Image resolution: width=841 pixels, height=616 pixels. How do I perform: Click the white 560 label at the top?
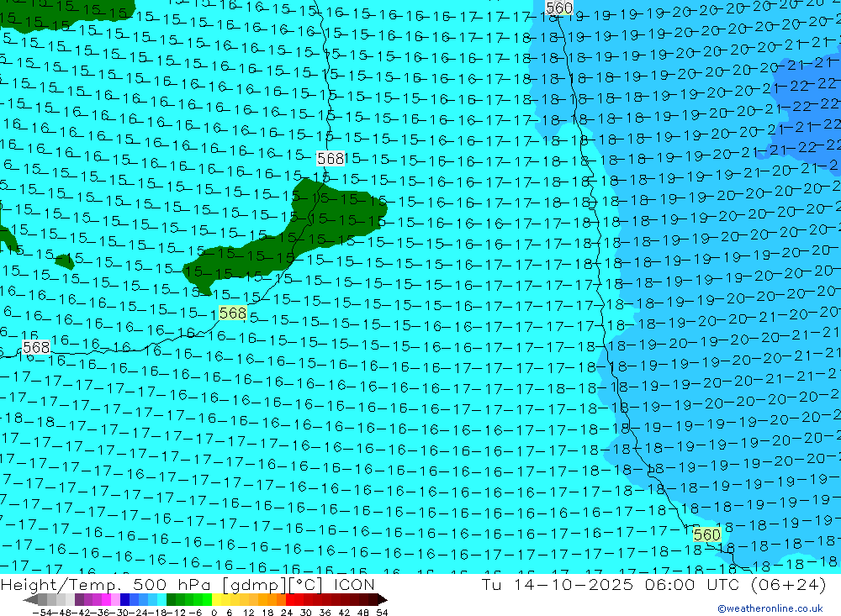(559, 8)
